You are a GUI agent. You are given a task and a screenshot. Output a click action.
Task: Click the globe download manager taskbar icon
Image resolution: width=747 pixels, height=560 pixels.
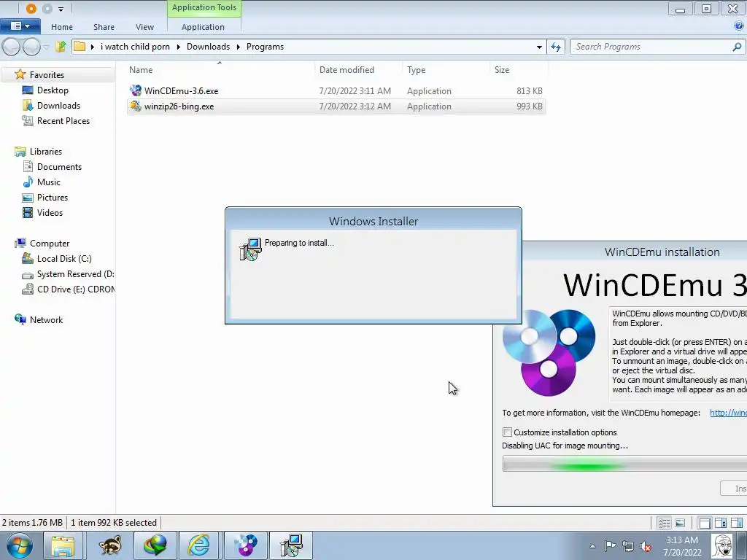pos(155,545)
